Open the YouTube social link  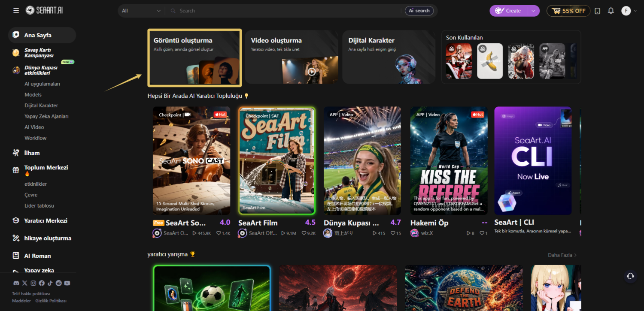click(67, 283)
